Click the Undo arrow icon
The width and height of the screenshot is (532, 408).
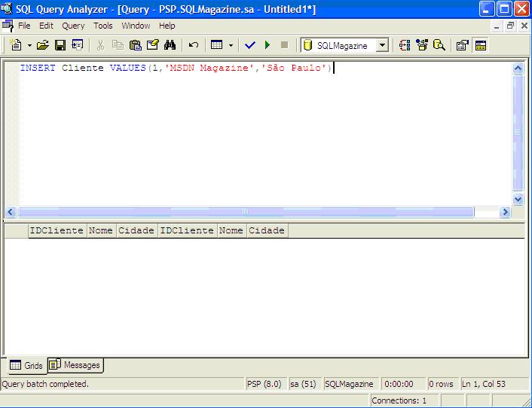194,45
